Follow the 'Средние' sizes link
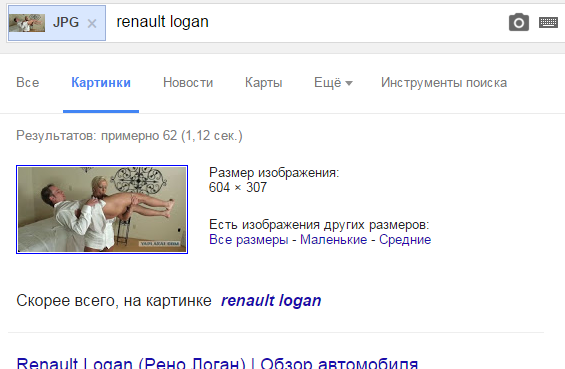 point(405,240)
